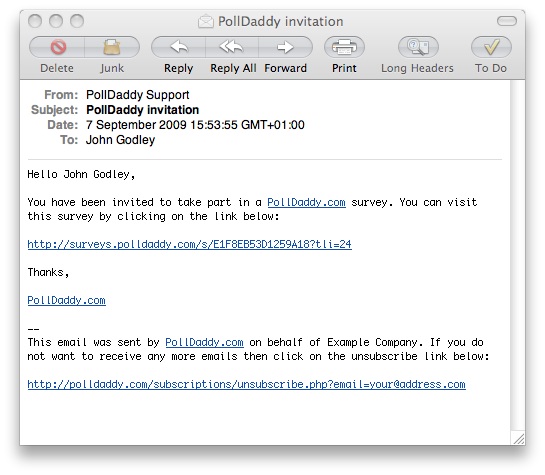This screenshot has width=545, height=475.
Task: Open the surveys.polldaddy.com survey link
Action: coord(189,244)
